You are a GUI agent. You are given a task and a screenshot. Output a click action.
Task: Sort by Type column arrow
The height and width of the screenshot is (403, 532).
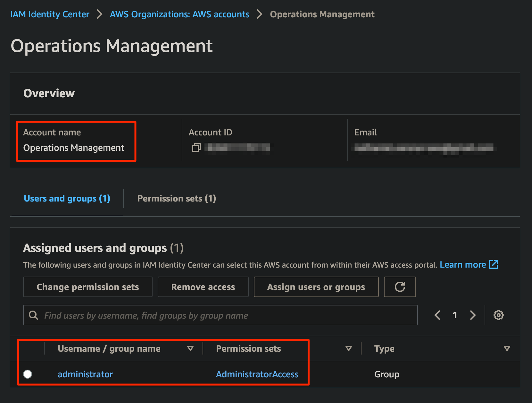click(507, 348)
